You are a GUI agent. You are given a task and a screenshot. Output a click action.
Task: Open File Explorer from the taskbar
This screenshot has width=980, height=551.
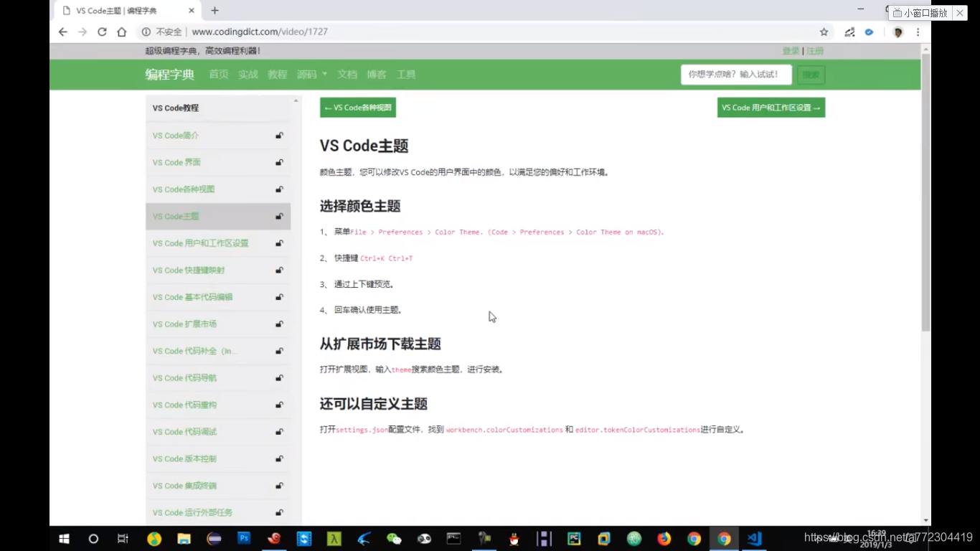[x=184, y=539]
